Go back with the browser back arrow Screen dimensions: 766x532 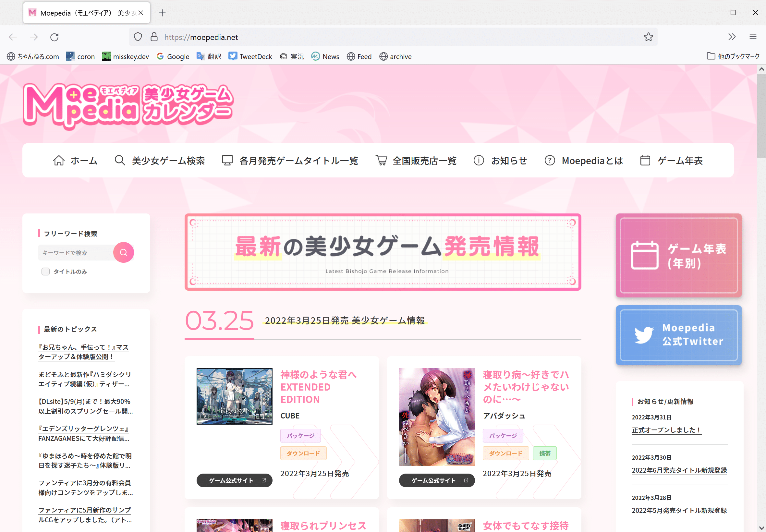[x=13, y=37]
